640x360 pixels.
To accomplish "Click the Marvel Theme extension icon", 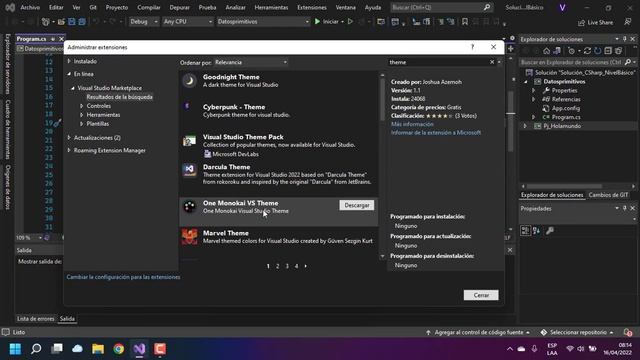I will click(x=189, y=237).
